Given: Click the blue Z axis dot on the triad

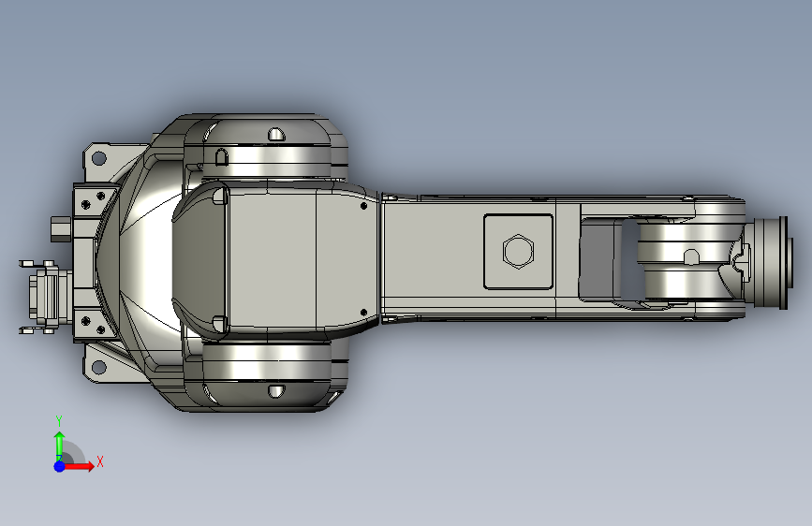Looking at the screenshot, I should click(x=60, y=466).
